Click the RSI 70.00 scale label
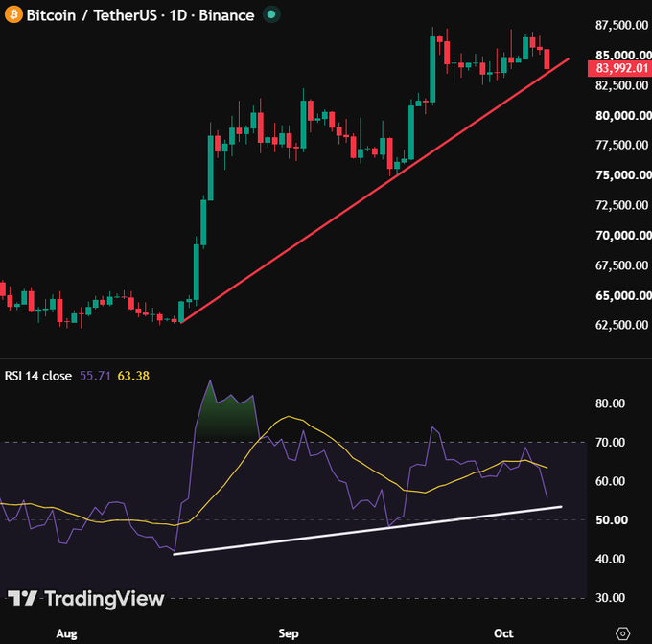The width and height of the screenshot is (652, 644). tap(610, 442)
